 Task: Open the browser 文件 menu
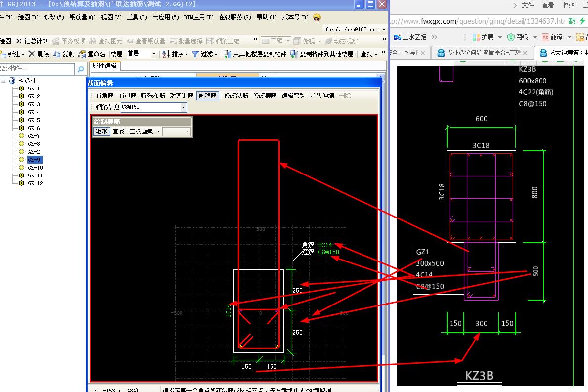point(528,5)
